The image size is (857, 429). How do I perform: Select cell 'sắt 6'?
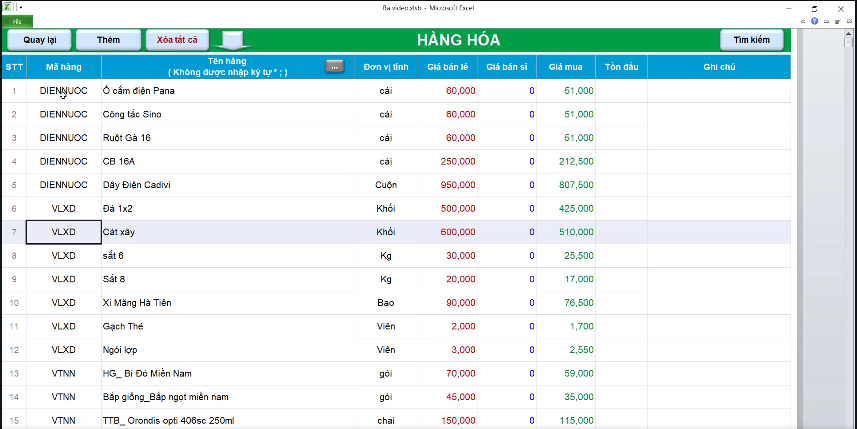[228, 255]
